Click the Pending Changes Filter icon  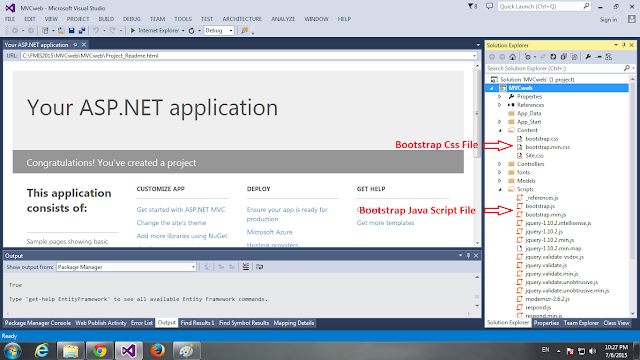coord(527,57)
